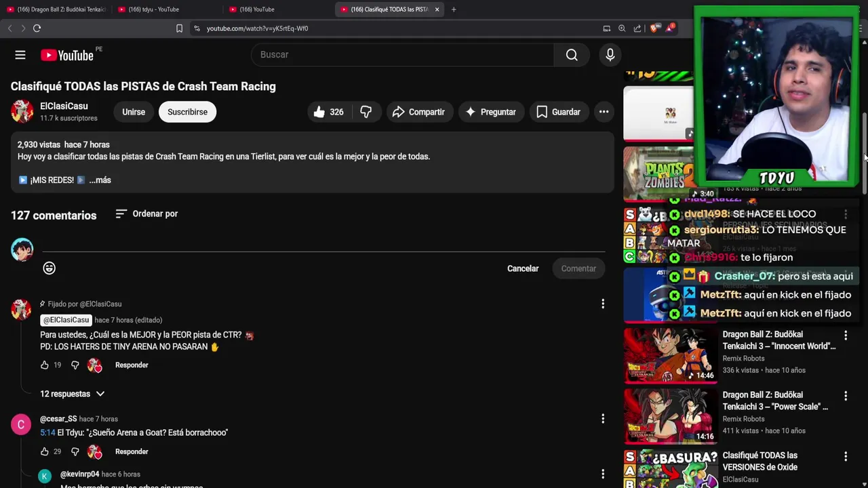Join channel with Unirse button
The width and height of the screenshot is (868, 488).
click(134, 112)
